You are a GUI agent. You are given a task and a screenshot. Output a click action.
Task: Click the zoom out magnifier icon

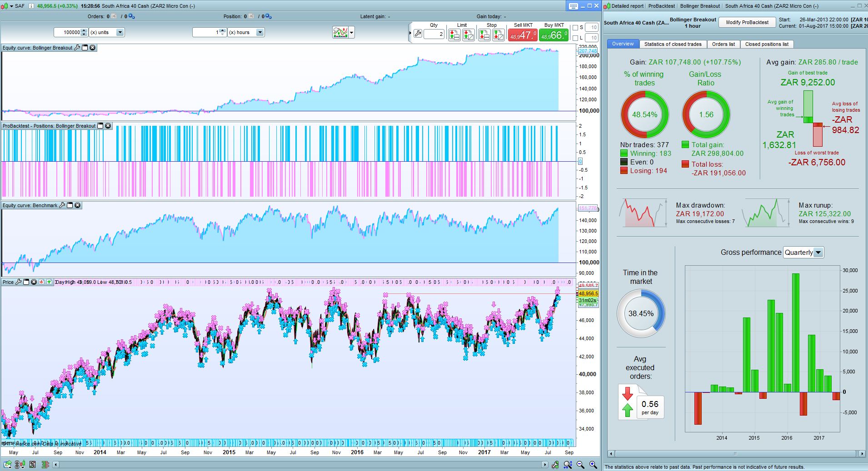[580, 465]
